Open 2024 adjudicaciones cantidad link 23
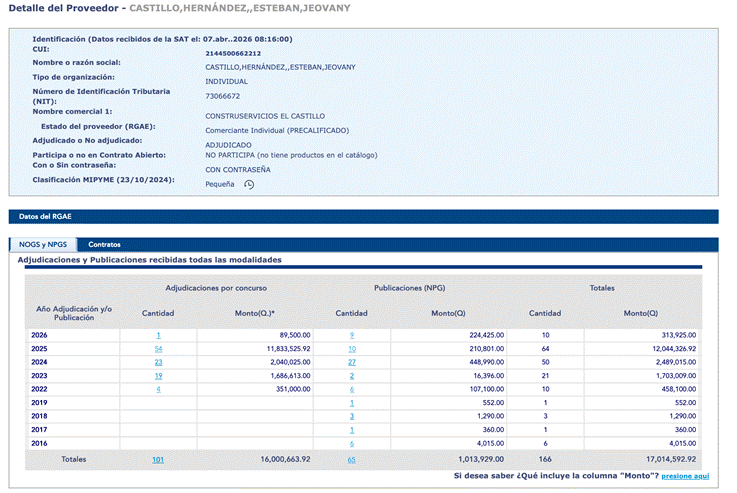The height and width of the screenshot is (493, 737). [158, 362]
